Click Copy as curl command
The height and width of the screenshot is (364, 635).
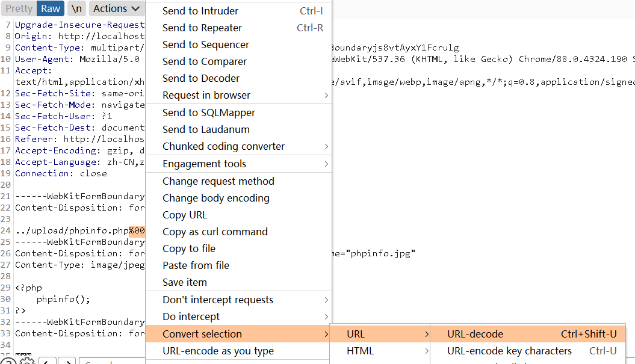tap(215, 232)
